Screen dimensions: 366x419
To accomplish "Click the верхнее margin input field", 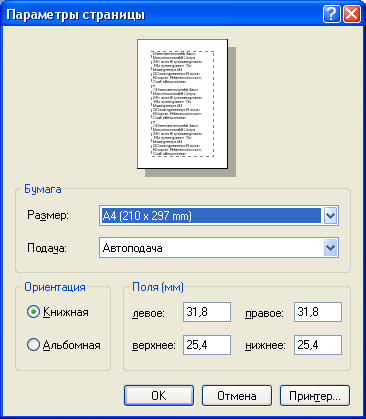I will click(207, 345).
